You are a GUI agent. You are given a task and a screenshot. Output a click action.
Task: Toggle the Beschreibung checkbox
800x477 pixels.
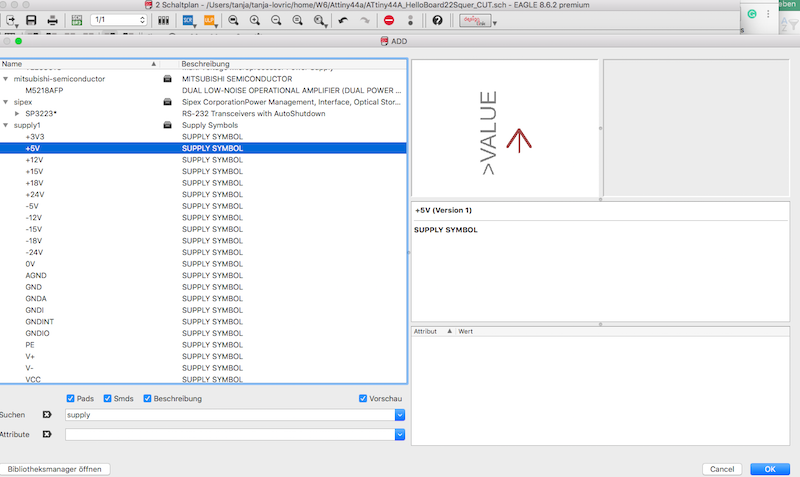[147, 398]
